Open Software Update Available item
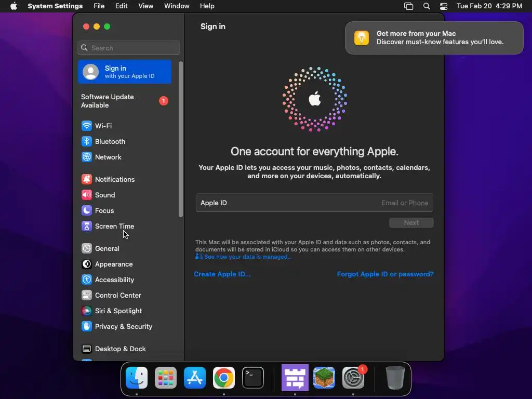 (x=125, y=101)
